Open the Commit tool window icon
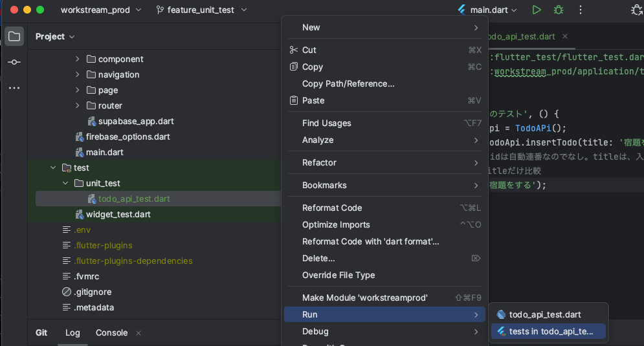Screen dimensions: 644x346 tap(14, 62)
